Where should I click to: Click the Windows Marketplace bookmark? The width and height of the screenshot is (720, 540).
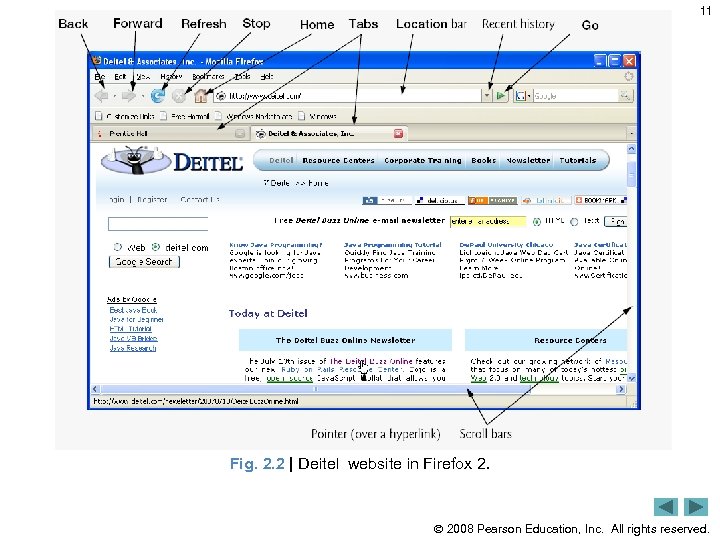click(x=253, y=116)
